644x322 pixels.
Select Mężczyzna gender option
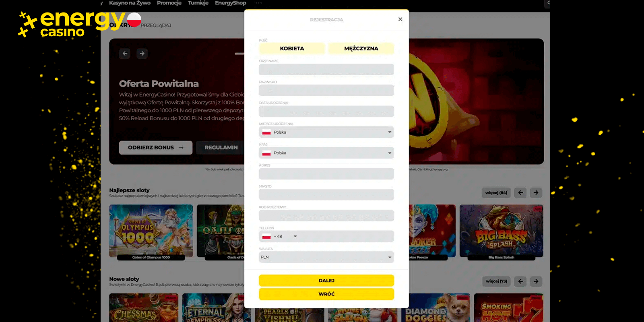[x=361, y=48]
